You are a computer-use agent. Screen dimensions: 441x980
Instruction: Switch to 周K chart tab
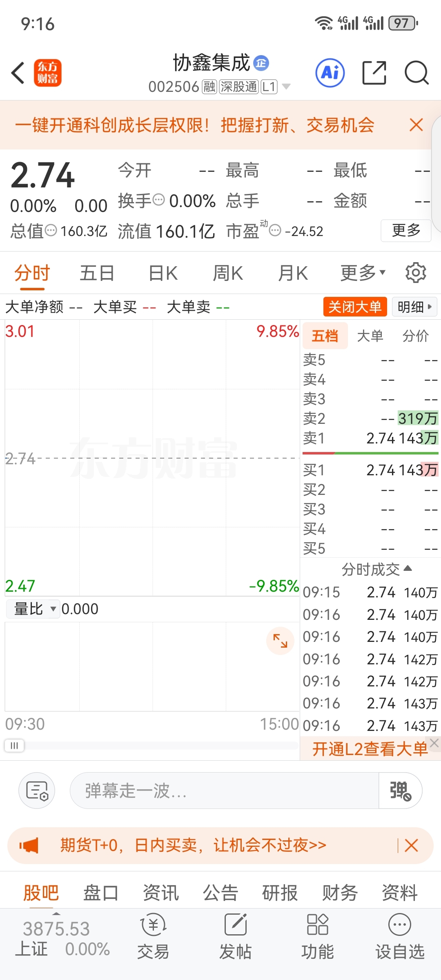(x=228, y=273)
